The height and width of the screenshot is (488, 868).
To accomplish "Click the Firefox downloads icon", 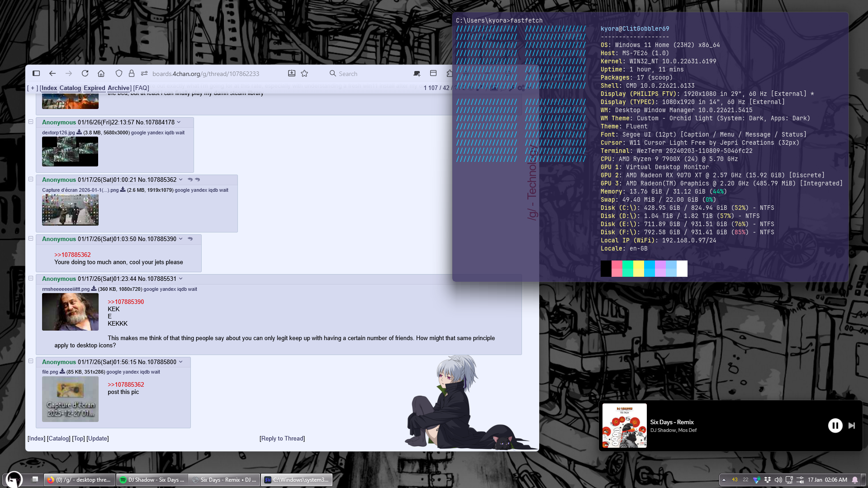I will pos(292,73).
